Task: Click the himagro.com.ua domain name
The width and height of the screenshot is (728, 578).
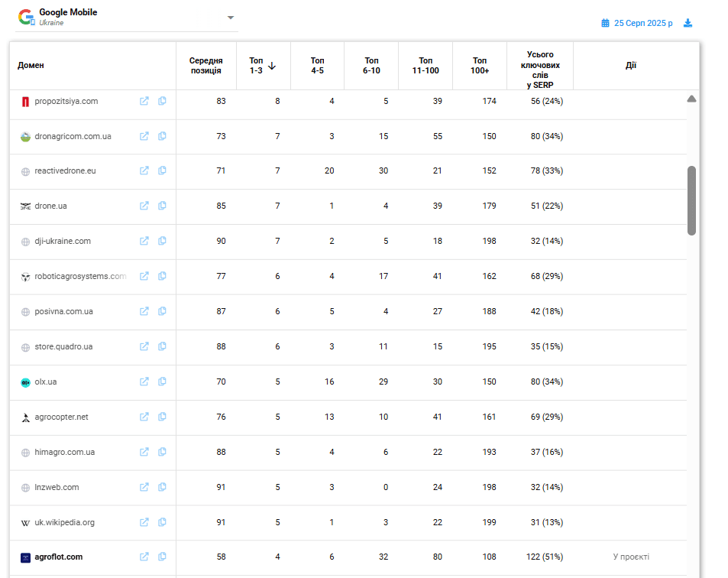Action: pyautogui.click(x=64, y=452)
